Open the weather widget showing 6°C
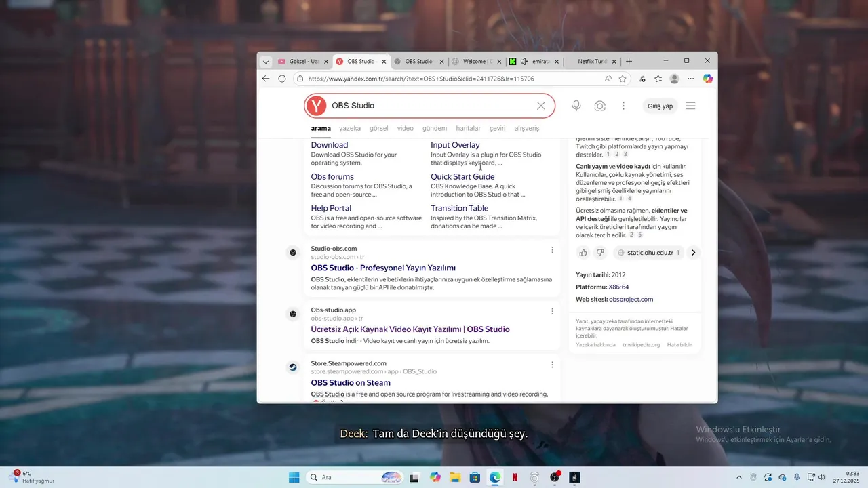868x488 pixels. tap(32, 477)
